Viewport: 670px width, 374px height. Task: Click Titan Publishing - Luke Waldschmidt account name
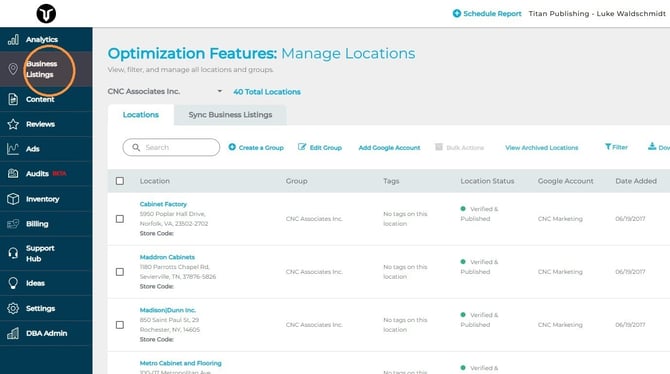point(597,13)
